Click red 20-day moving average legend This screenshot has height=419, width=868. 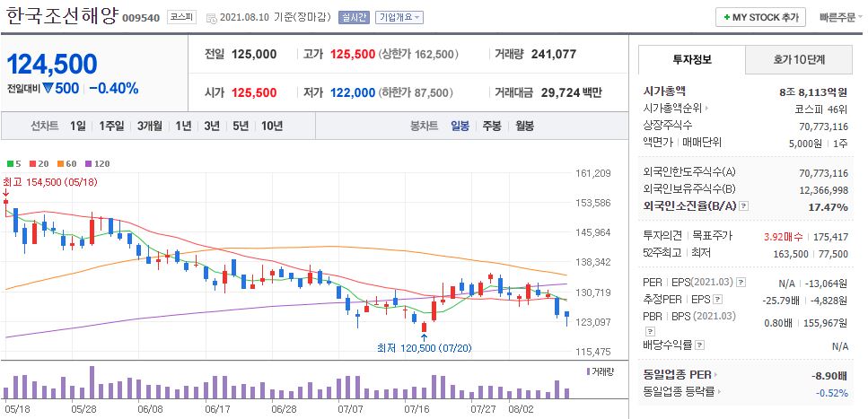[39, 164]
